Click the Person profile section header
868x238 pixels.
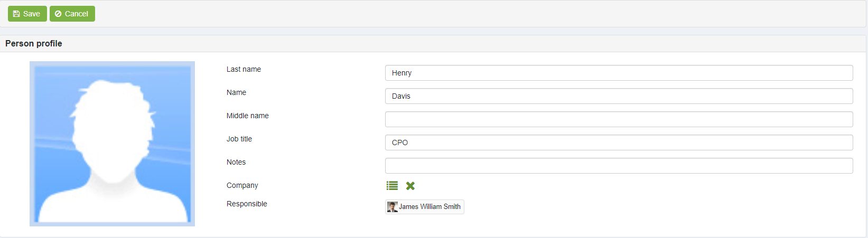(34, 43)
